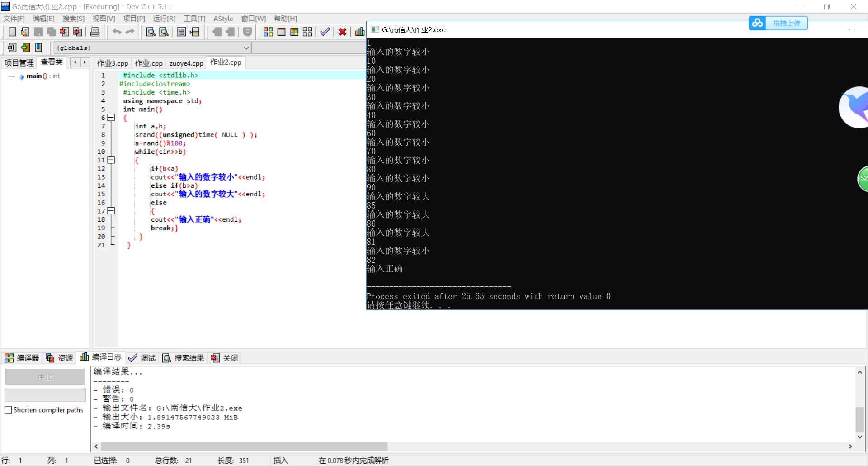Switch to 作业.cpp editor tab

(149, 63)
